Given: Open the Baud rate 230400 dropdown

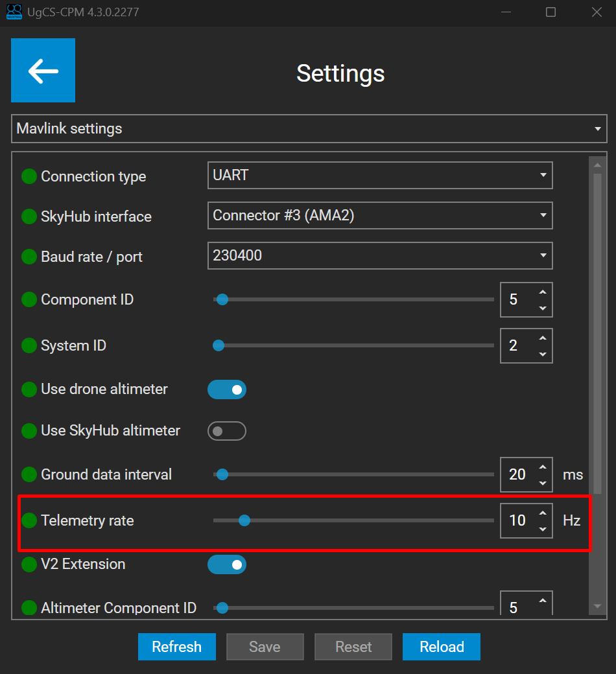Looking at the screenshot, I should tap(380, 256).
